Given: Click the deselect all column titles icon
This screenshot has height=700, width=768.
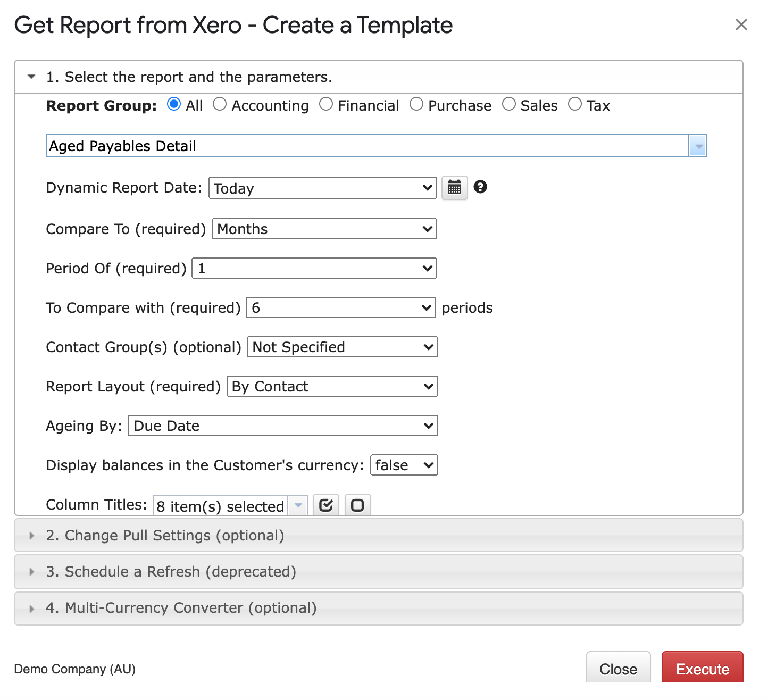Looking at the screenshot, I should (x=357, y=505).
